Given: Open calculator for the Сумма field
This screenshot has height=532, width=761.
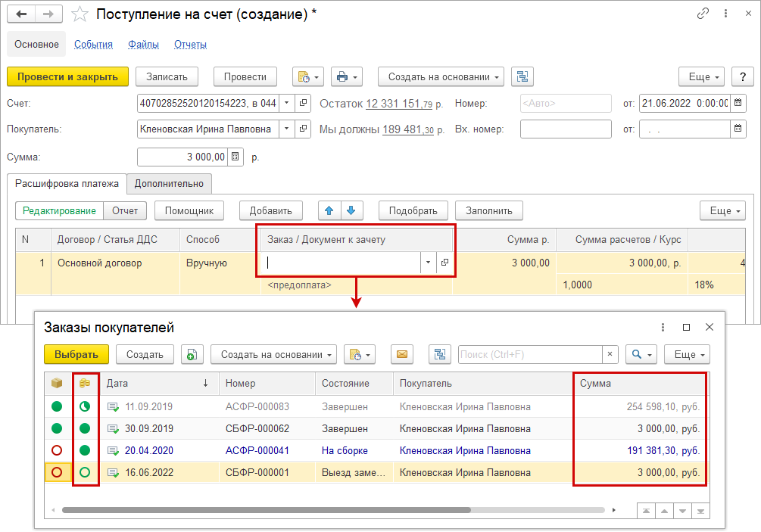Looking at the screenshot, I should [235, 157].
